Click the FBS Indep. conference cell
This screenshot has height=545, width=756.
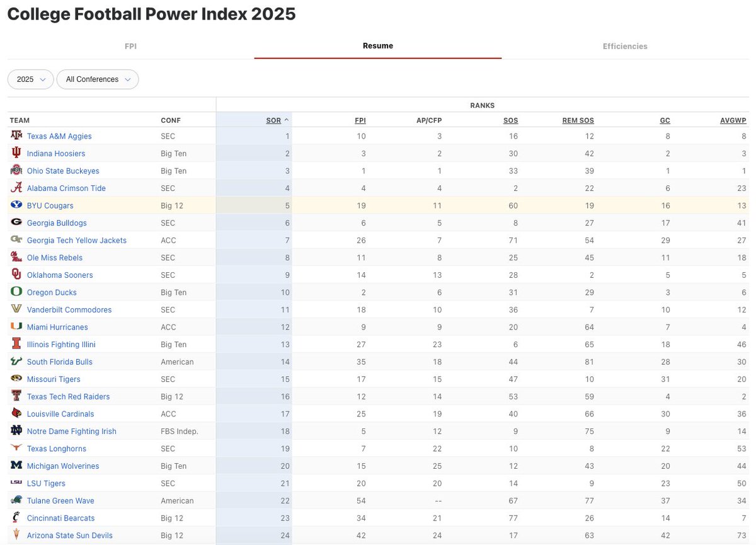pyautogui.click(x=180, y=430)
